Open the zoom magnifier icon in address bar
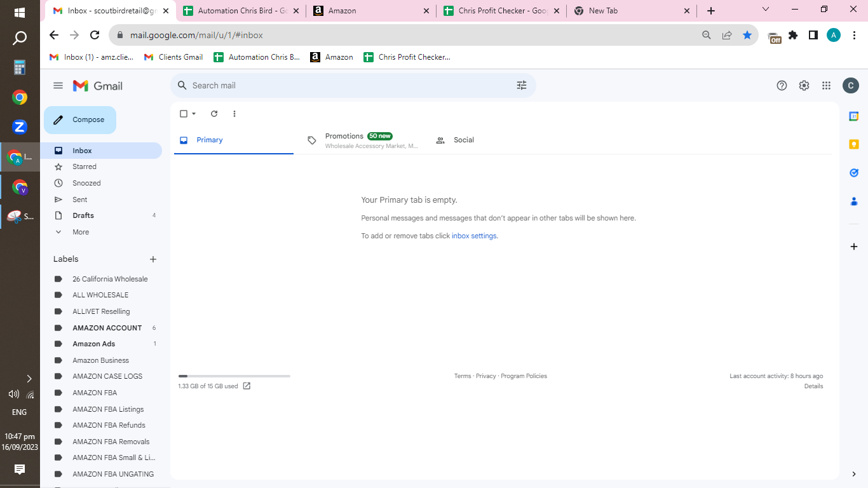 [707, 36]
